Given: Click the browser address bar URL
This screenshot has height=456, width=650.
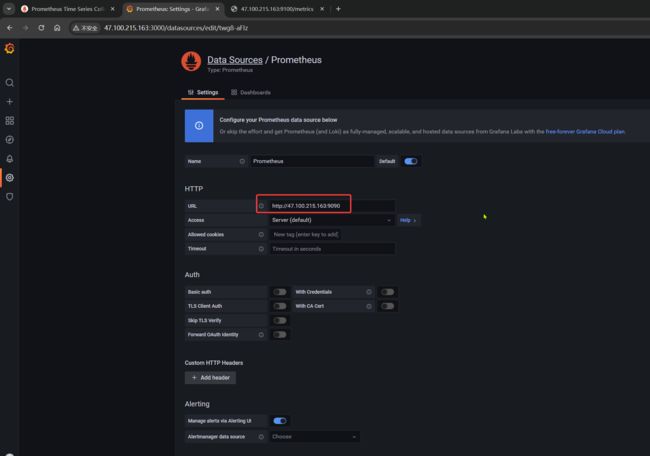Looking at the screenshot, I should click(x=176, y=28).
